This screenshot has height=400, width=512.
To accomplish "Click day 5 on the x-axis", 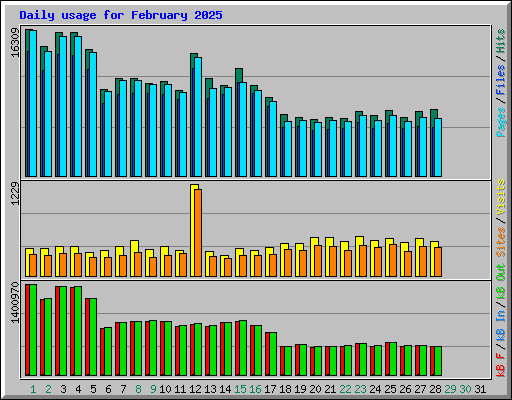I will (93, 389).
